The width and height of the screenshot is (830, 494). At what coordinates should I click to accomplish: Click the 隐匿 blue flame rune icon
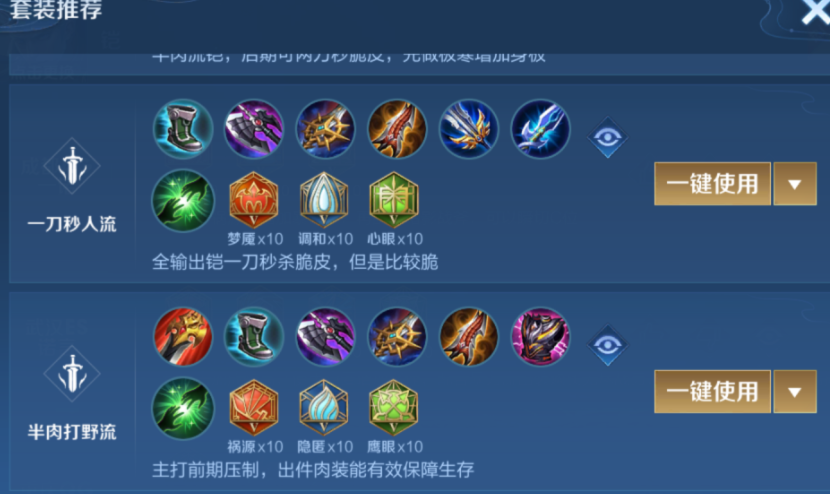(x=324, y=408)
